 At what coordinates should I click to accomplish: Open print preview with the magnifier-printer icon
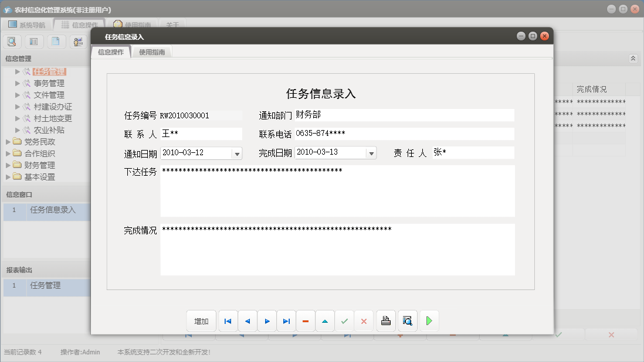pos(407,320)
